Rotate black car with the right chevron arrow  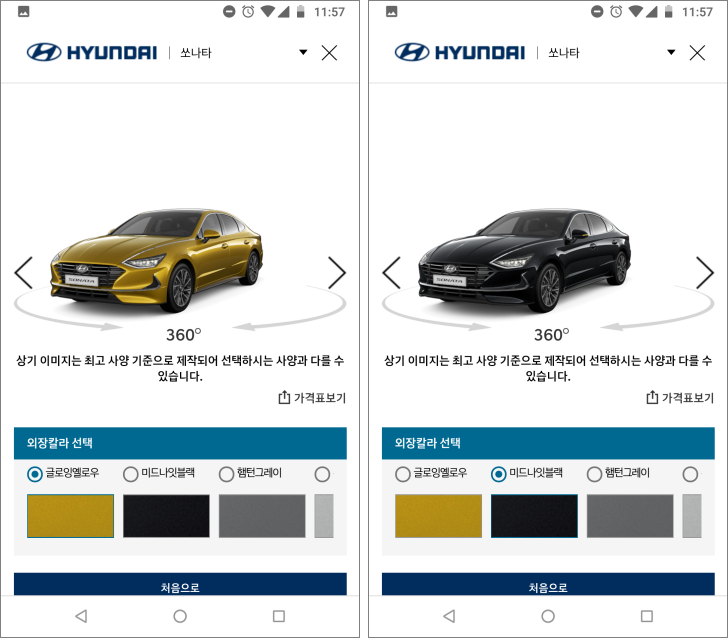705,273
